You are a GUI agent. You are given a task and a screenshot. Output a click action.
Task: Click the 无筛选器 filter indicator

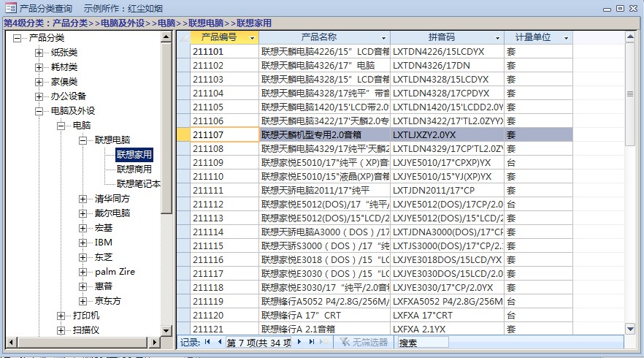364,342
